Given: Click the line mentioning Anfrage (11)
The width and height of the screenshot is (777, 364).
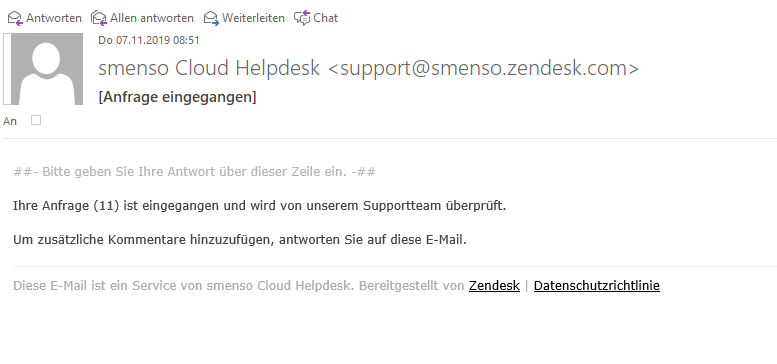Looking at the screenshot, I should 260,206.
